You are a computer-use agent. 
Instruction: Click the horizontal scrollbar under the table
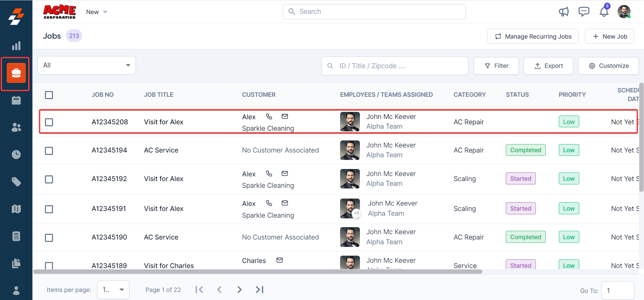pos(258,271)
